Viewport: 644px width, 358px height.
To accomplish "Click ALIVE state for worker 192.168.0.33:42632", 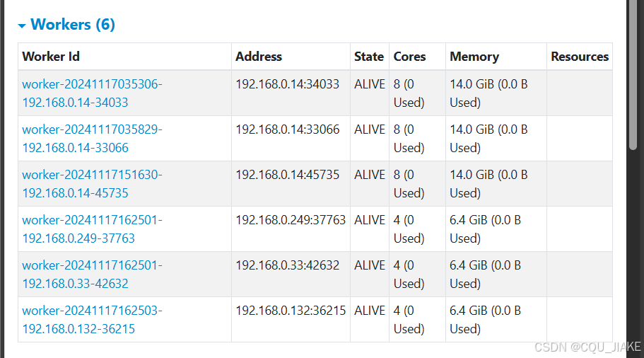I will coord(370,265).
